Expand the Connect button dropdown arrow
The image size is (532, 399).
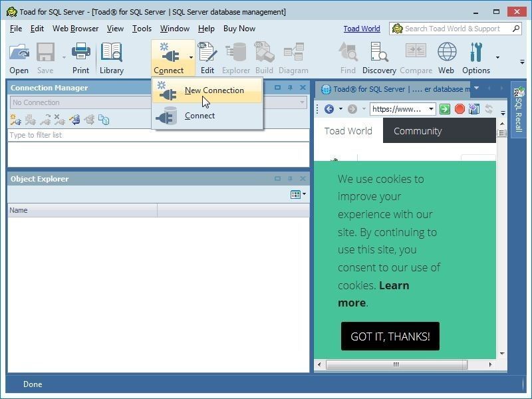191,57
